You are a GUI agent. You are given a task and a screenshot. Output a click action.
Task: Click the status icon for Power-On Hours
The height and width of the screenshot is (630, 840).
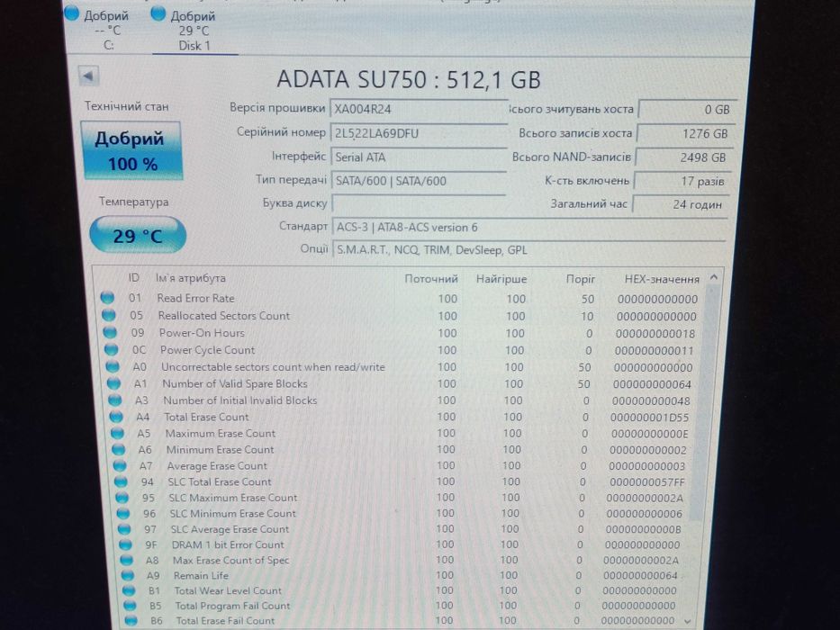[110, 332]
